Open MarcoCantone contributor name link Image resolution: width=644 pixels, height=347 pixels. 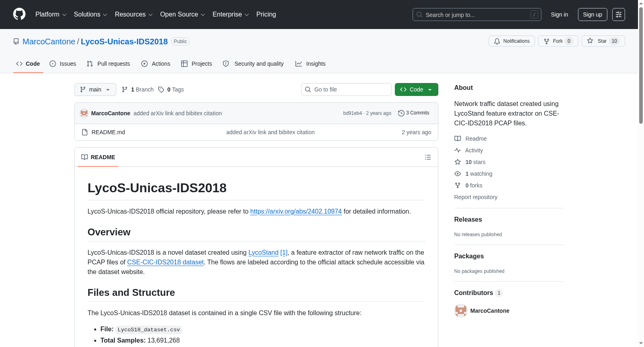pos(490,311)
